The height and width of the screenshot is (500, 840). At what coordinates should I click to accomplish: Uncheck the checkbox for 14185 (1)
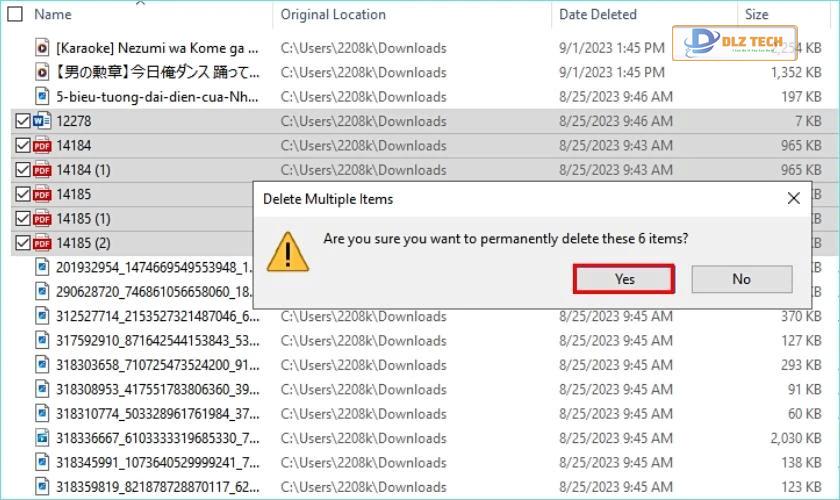click(x=22, y=219)
